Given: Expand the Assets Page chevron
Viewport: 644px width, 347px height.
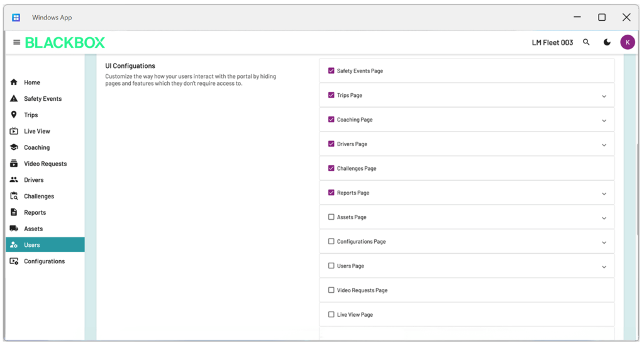Looking at the screenshot, I should (x=604, y=218).
